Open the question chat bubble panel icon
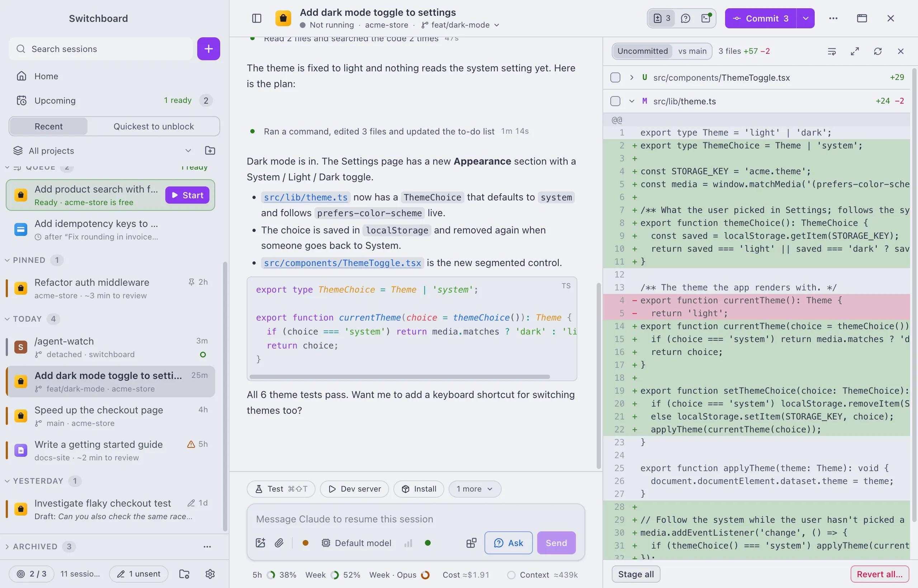This screenshot has height=588, width=918. [685, 18]
